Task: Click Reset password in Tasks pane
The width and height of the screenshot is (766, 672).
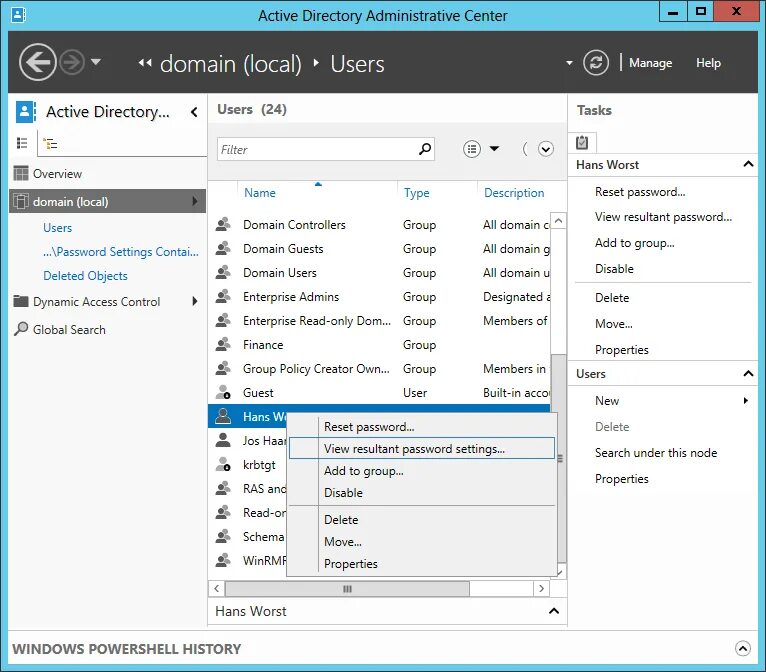Action: [640, 192]
